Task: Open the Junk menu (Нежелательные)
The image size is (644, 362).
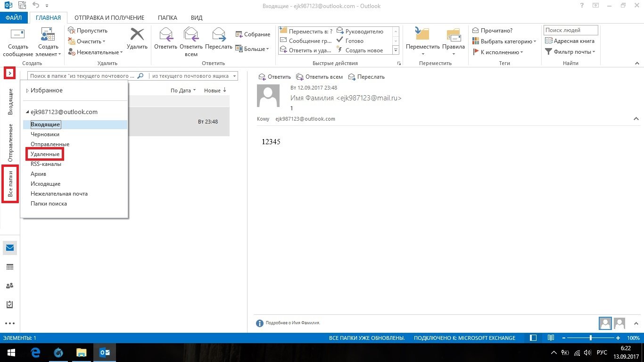Action: coord(96,52)
